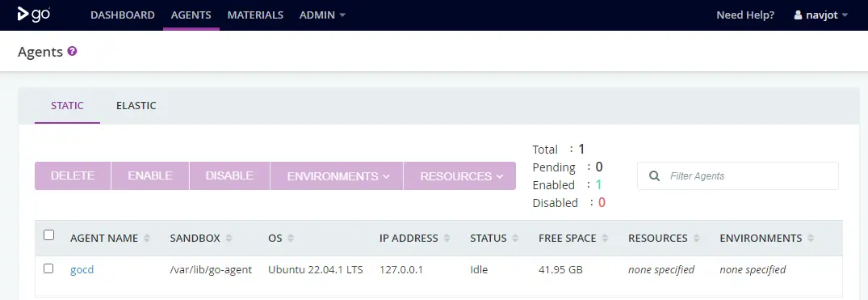Screen dimensions: 868x300
Task: Sort by Resources arrows icon
Action: coord(696,238)
